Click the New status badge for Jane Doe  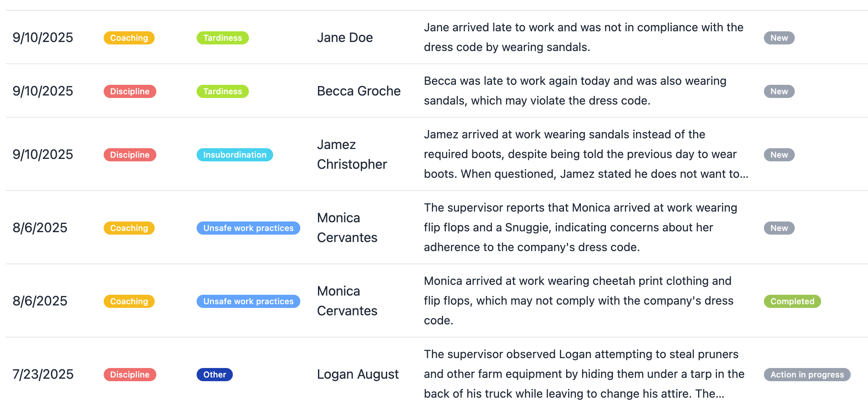click(779, 38)
